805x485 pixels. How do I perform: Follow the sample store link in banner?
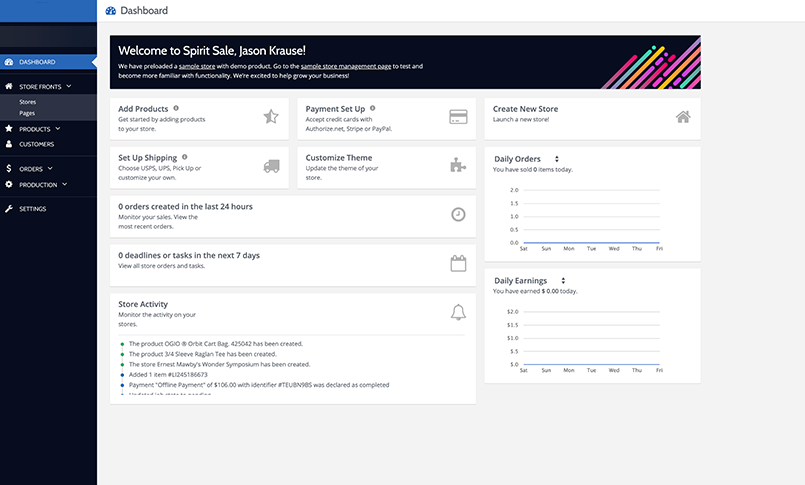coord(196,66)
